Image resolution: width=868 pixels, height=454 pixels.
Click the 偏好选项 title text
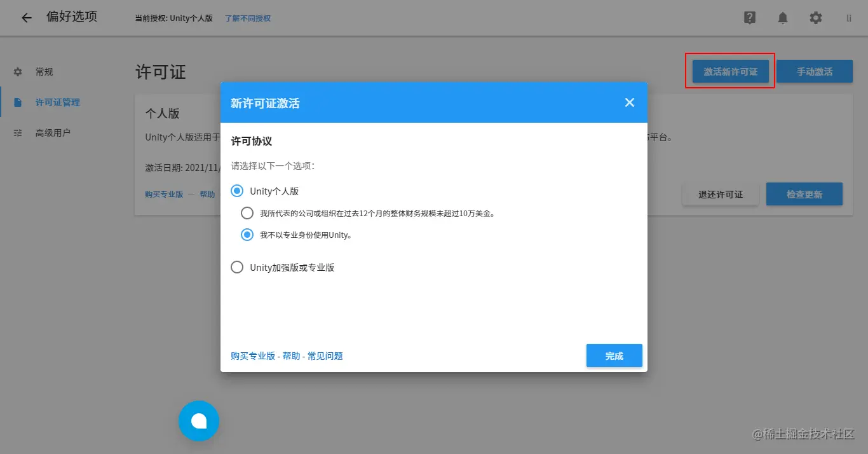coord(72,17)
